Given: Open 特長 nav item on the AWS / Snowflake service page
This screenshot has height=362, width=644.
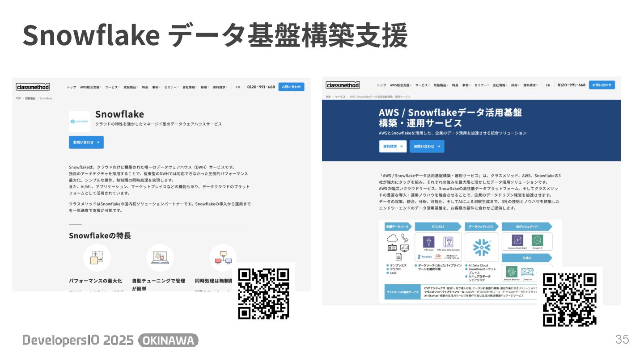Looking at the screenshot, I should click(455, 85).
